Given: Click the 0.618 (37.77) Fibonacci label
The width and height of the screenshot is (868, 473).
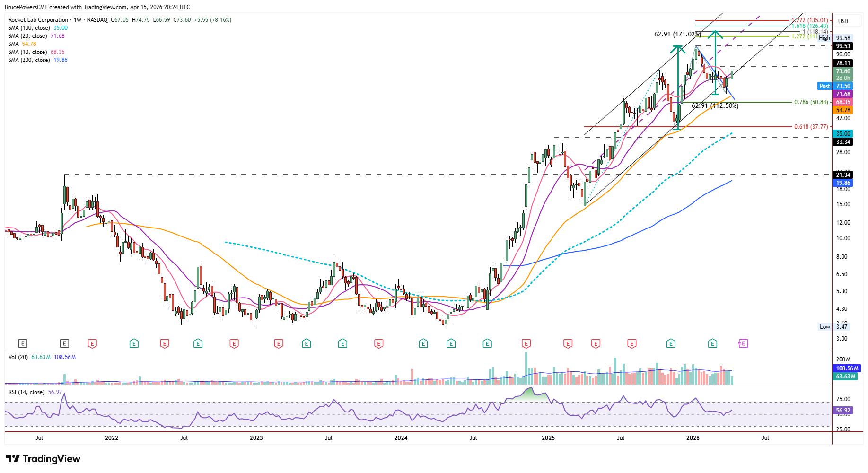Looking at the screenshot, I should click(x=811, y=127).
